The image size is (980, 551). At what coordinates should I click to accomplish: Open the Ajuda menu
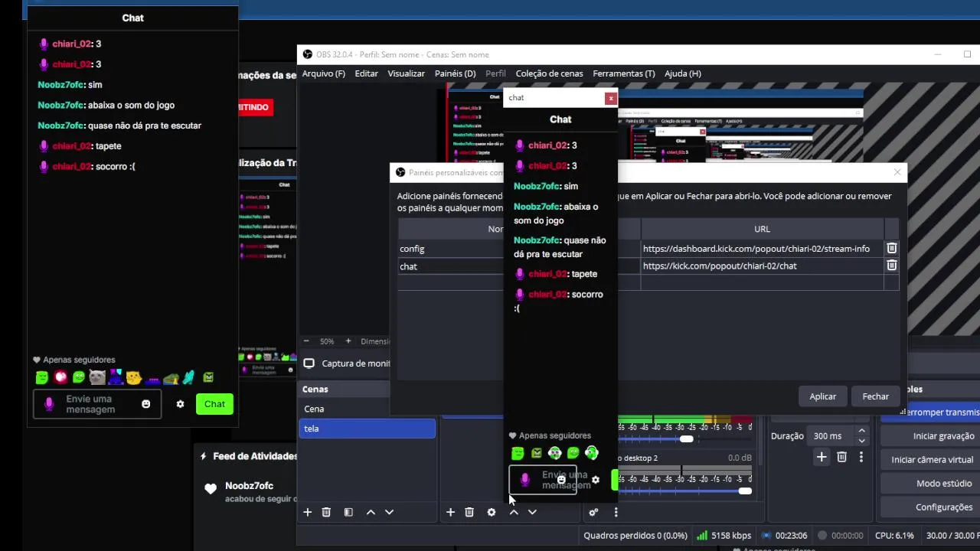click(x=682, y=73)
